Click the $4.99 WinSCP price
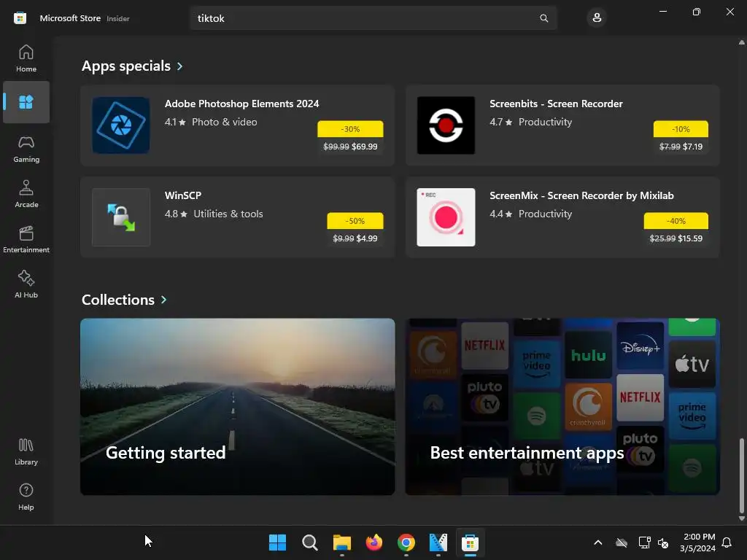 [367, 238]
